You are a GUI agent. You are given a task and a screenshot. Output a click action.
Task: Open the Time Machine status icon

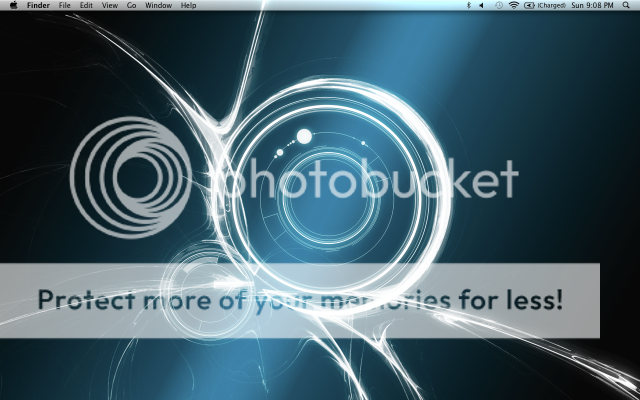click(499, 5)
